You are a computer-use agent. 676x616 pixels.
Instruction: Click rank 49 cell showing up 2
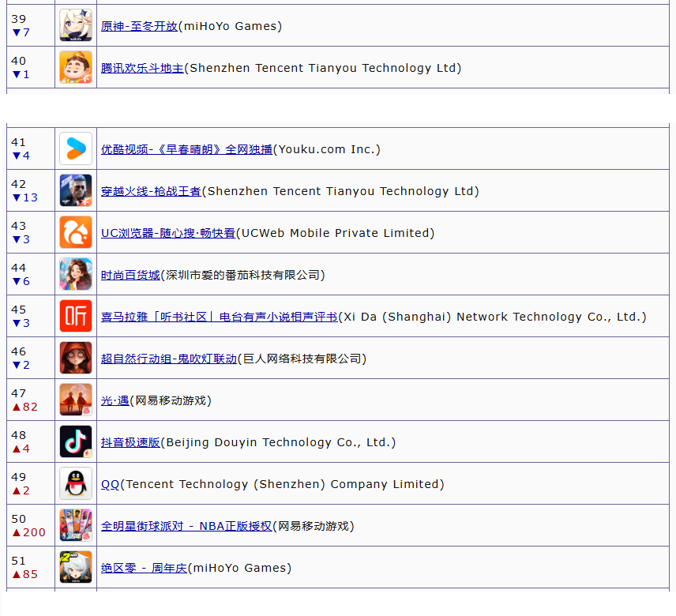point(31,483)
